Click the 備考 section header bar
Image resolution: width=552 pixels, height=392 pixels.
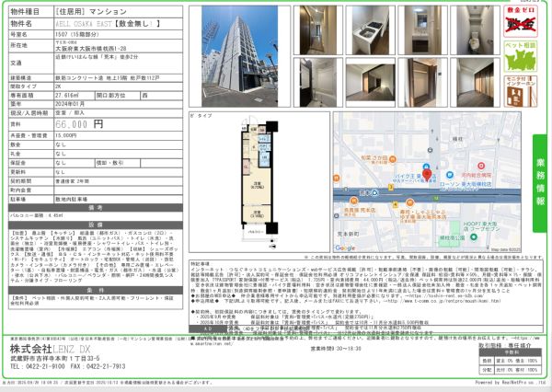coord(96,208)
